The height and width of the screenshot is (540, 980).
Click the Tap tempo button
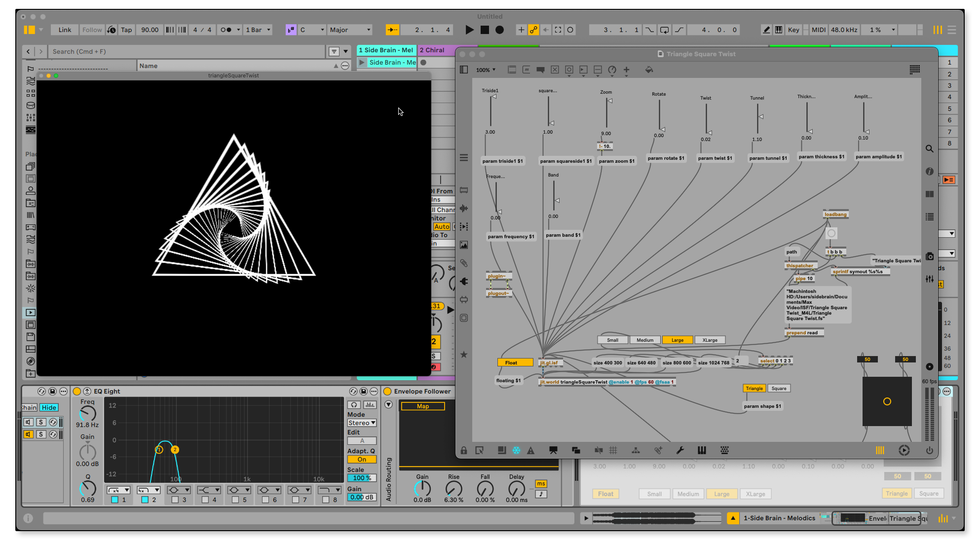126,30
